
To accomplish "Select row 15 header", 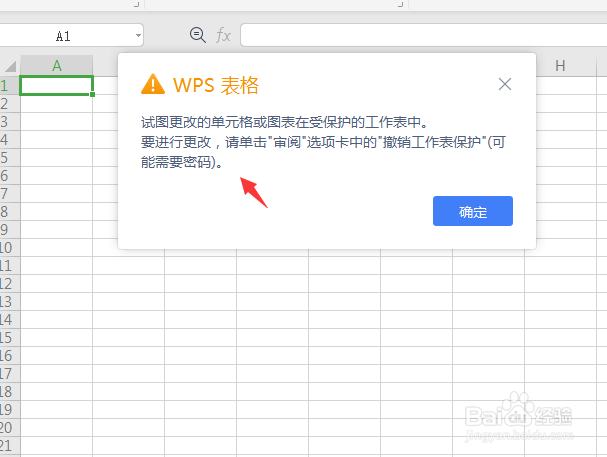I will (10, 337).
